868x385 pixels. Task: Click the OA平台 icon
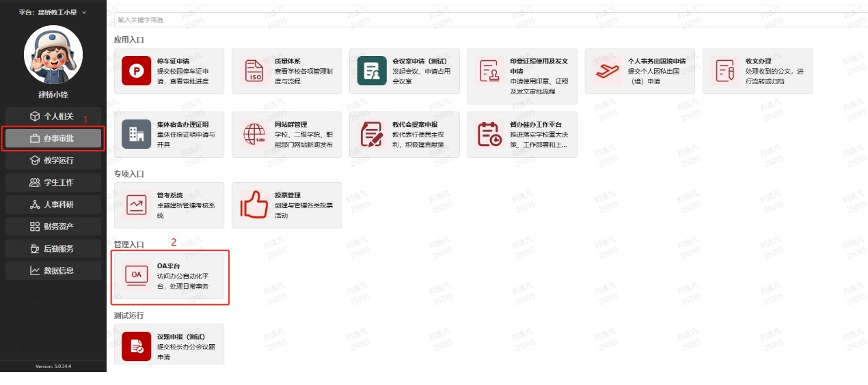click(x=136, y=275)
